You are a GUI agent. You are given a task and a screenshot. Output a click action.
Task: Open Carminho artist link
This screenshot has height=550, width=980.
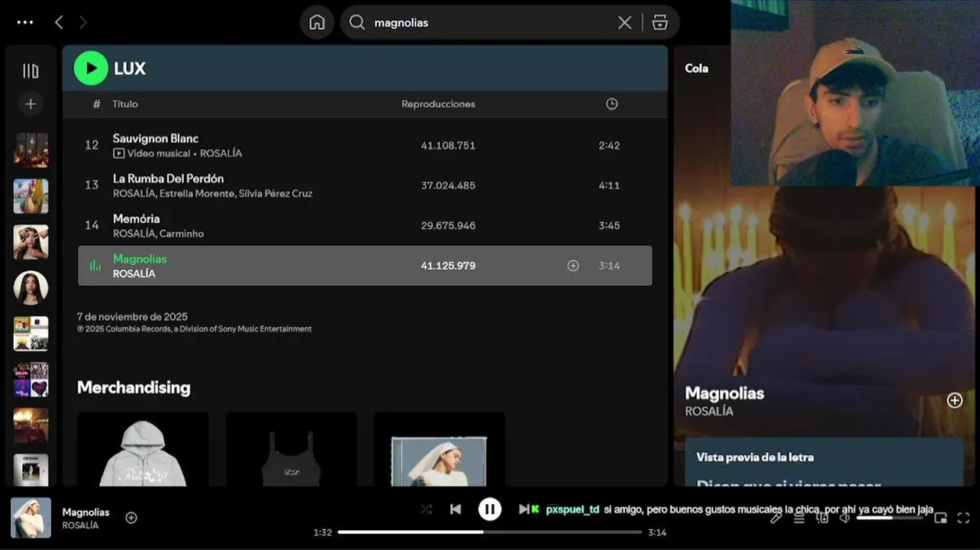pyautogui.click(x=182, y=234)
